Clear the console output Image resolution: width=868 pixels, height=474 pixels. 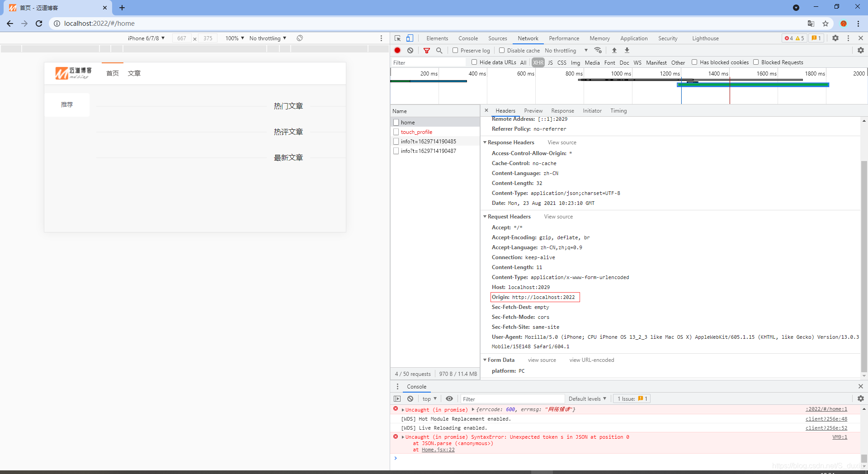tap(410, 399)
